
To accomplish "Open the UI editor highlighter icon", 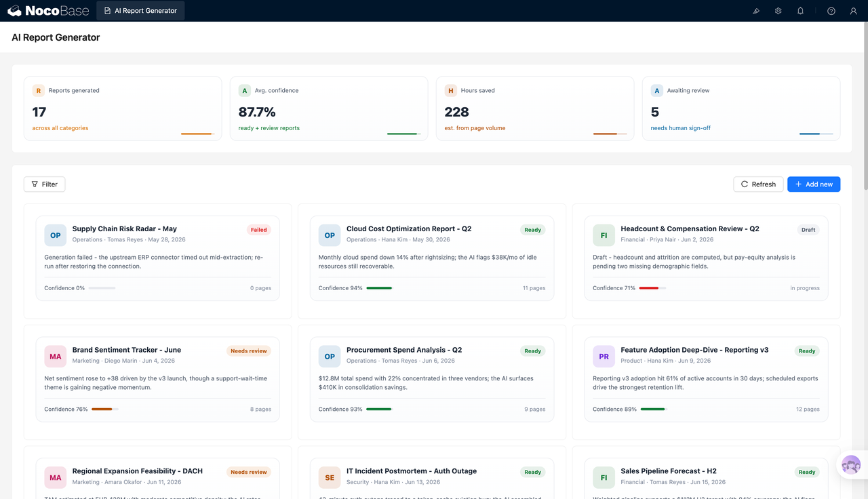I will click(756, 11).
